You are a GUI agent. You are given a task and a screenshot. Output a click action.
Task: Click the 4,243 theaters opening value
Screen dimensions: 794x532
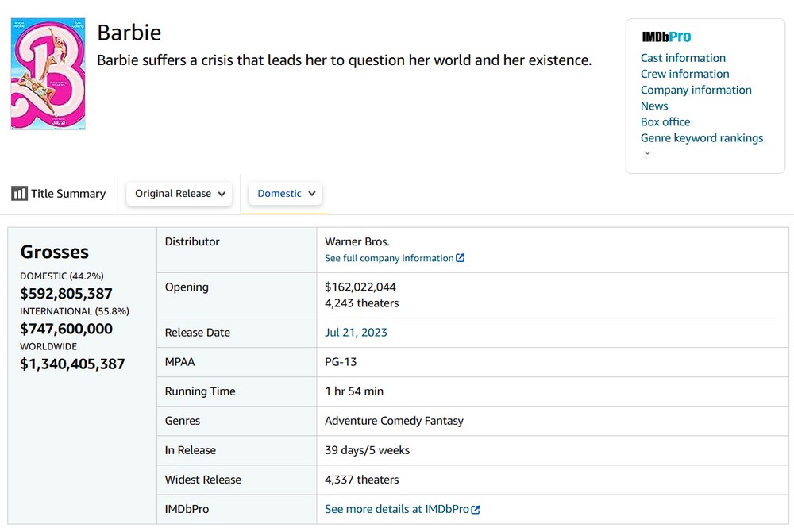(361, 303)
